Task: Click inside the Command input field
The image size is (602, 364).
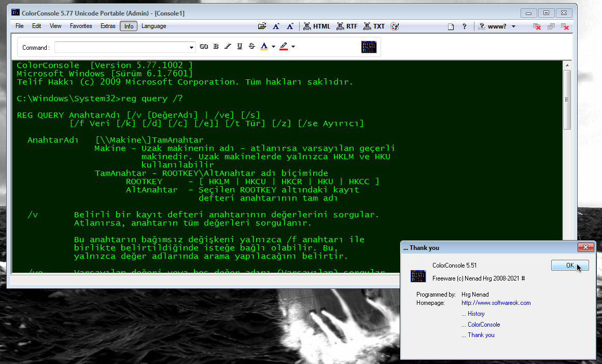Action: 122,47
